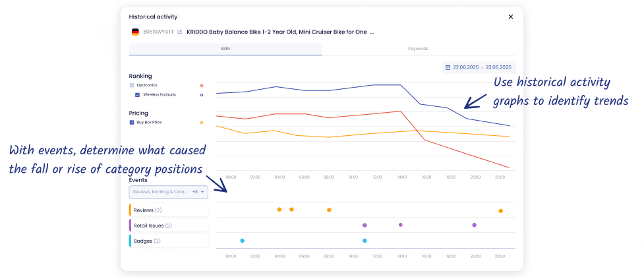Click the Badges event category

(x=169, y=241)
